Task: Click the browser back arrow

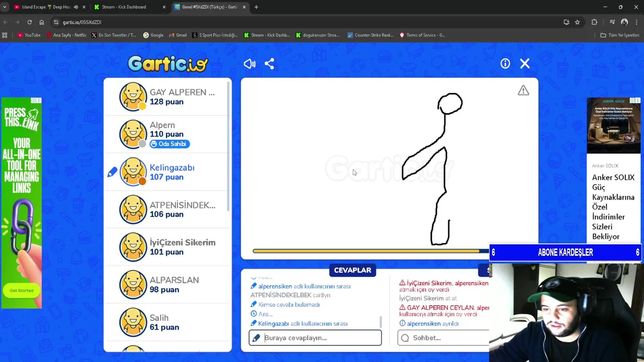Action: [x=5, y=22]
